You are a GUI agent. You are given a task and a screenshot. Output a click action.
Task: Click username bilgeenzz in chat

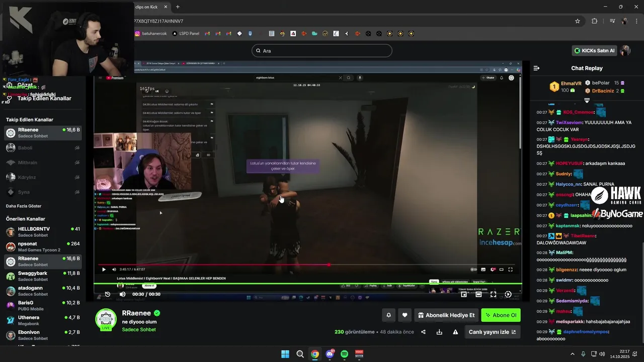[567, 269]
